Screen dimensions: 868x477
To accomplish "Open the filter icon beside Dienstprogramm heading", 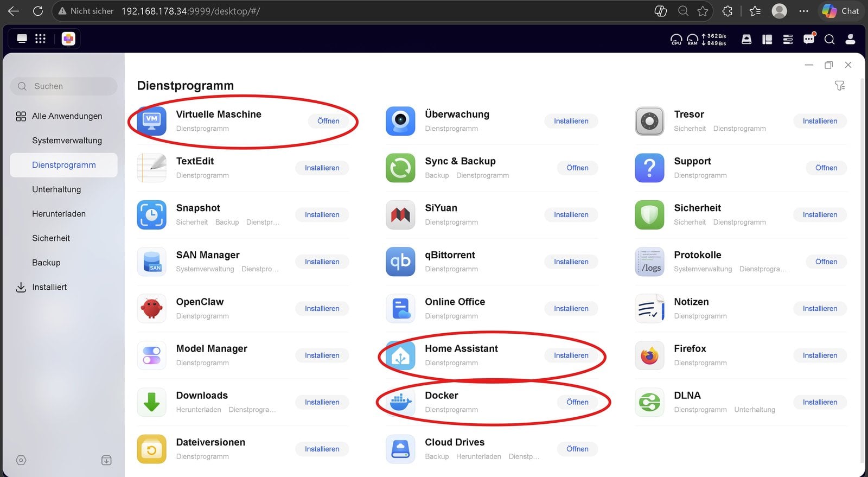I will pyautogui.click(x=840, y=86).
